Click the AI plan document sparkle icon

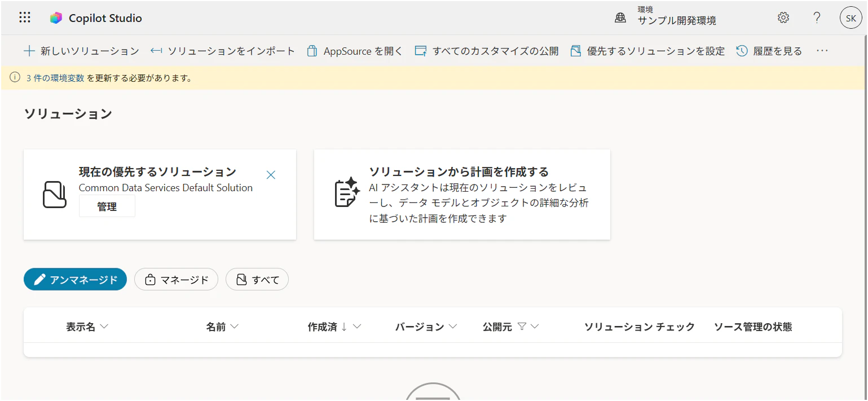(347, 192)
